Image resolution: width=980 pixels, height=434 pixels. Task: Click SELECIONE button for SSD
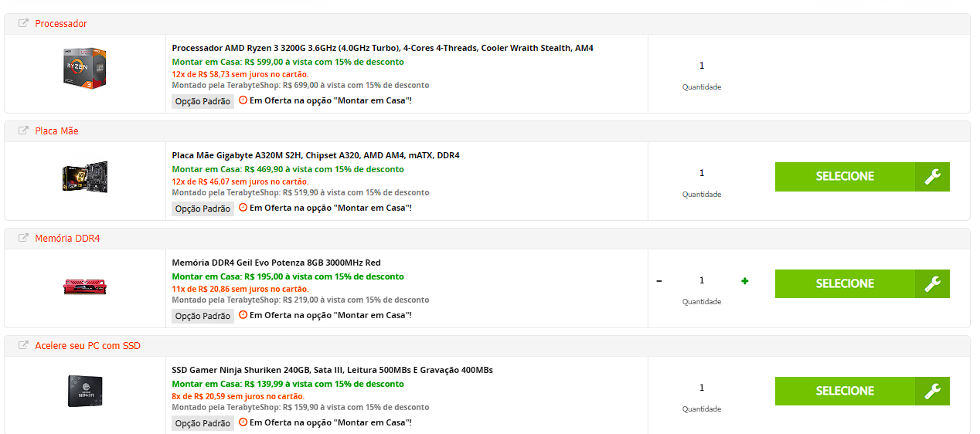(845, 392)
